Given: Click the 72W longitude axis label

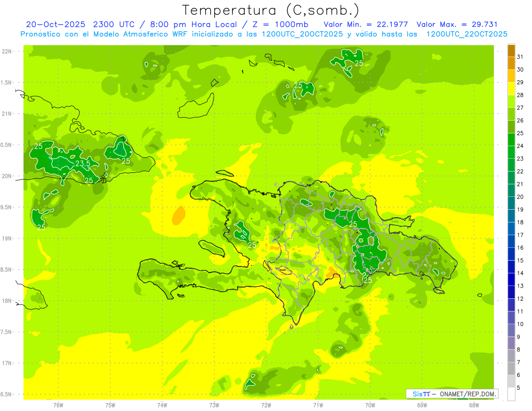Looking at the screenshot, I should (266, 405).
